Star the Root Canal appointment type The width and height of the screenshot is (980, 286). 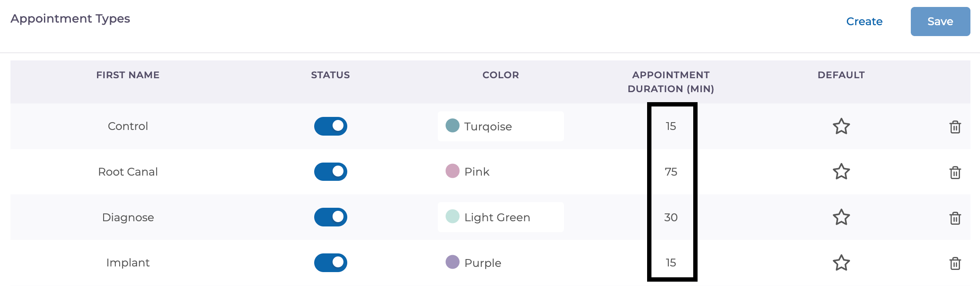pyautogui.click(x=841, y=172)
